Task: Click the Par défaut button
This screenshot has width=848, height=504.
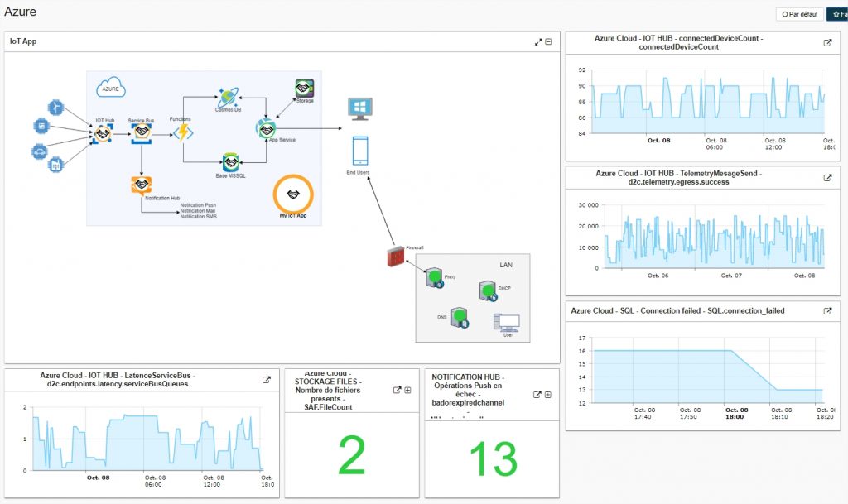Action: pyautogui.click(x=800, y=14)
